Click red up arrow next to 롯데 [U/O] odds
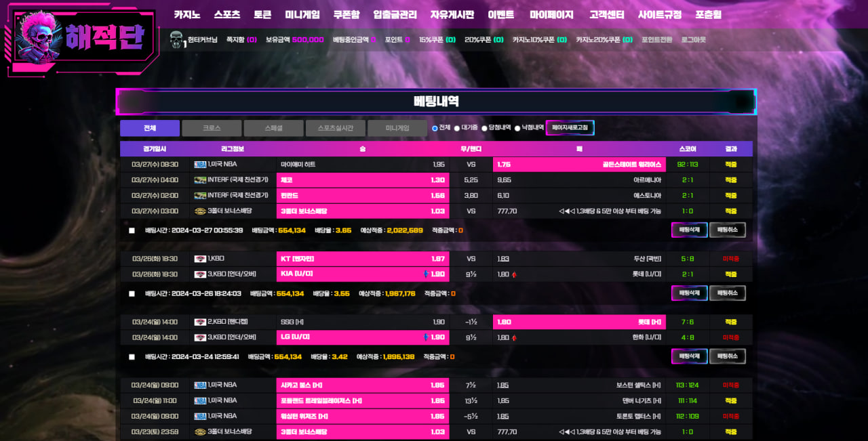The height and width of the screenshot is (441, 868). [x=514, y=274]
